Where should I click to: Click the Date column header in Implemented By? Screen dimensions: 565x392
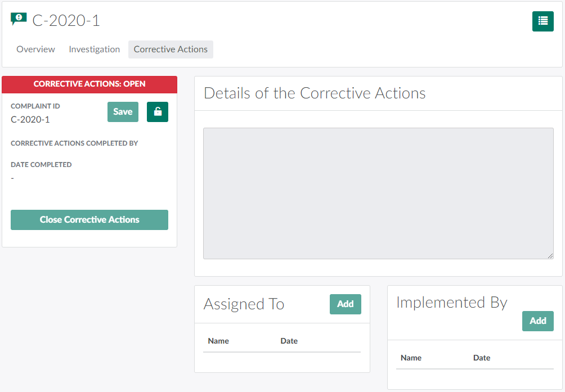(482, 358)
